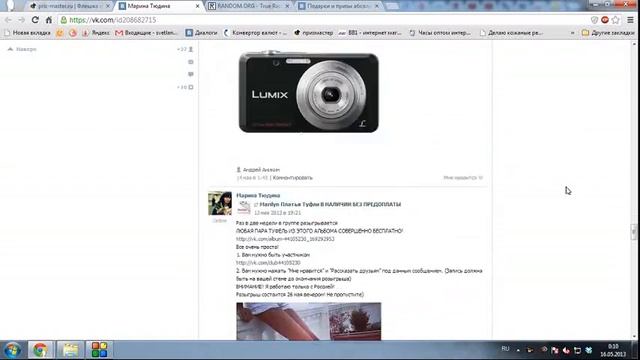Viewport: 640px width, 360px height.
Task: Open the Диалоги bookmark
Action: pyautogui.click(x=201, y=33)
